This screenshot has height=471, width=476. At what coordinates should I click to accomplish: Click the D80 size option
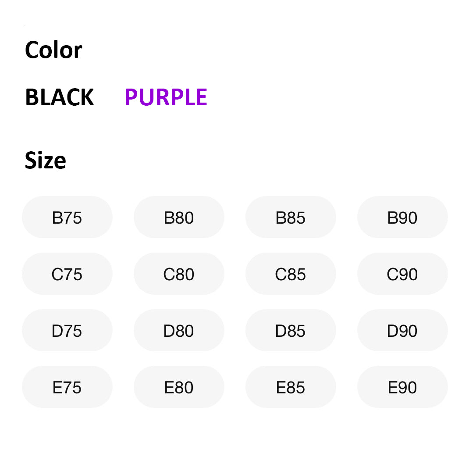pyautogui.click(x=179, y=331)
